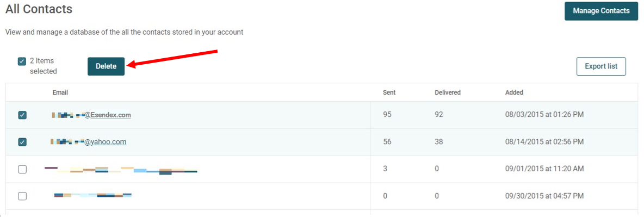Viewport: 644px width, 217px height.
Task: Uncheck the select-all items checkbox
Action: pyautogui.click(x=22, y=61)
